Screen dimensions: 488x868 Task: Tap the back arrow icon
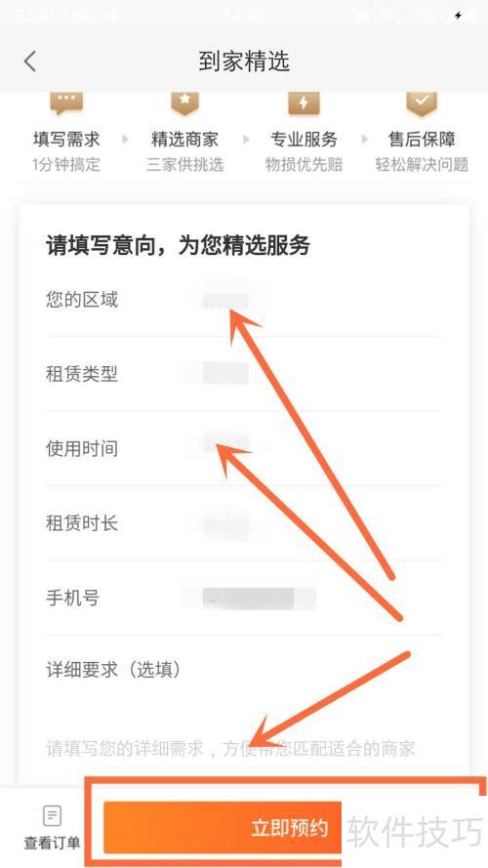(30, 61)
